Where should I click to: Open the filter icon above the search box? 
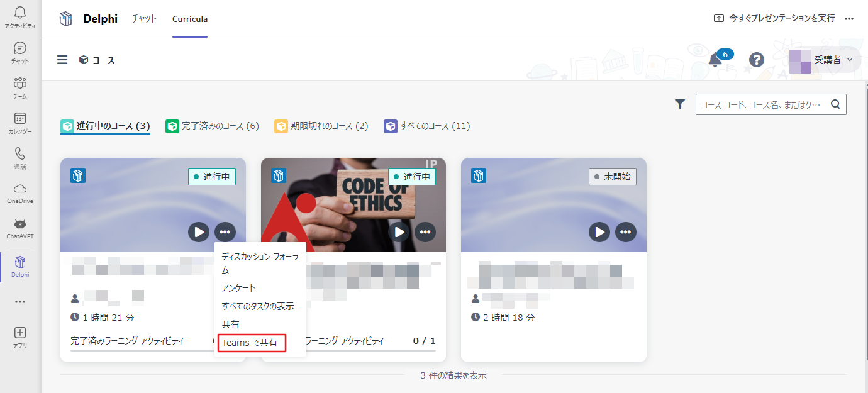(x=679, y=104)
